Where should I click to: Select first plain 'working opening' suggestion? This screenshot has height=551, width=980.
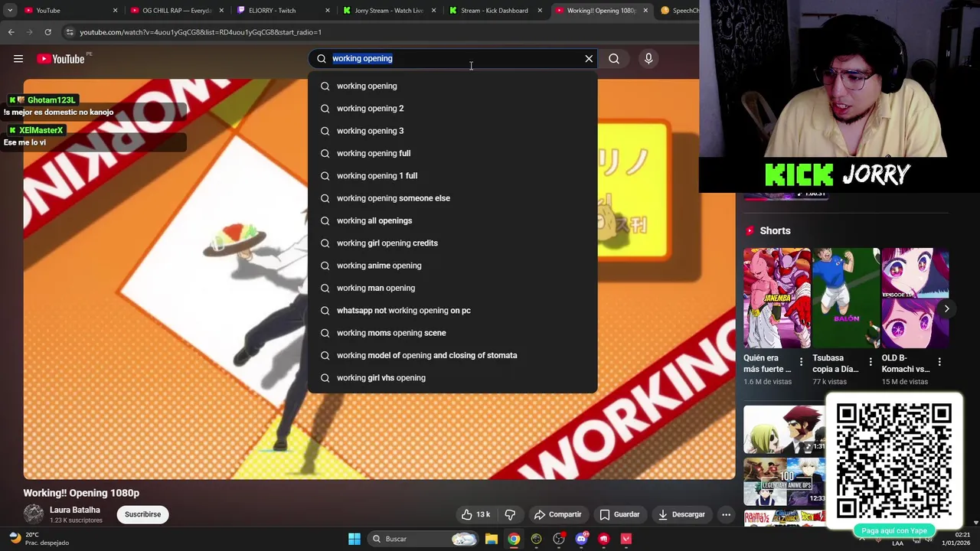point(452,86)
